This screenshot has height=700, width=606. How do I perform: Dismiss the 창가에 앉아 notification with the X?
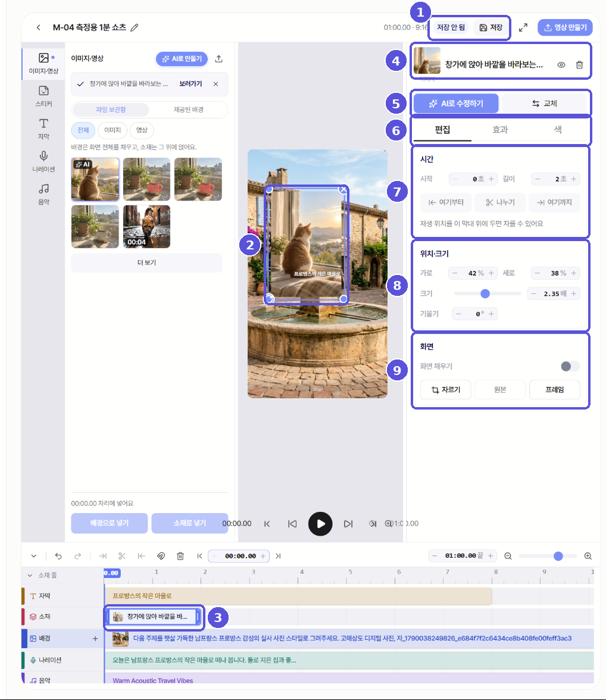point(215,84)
